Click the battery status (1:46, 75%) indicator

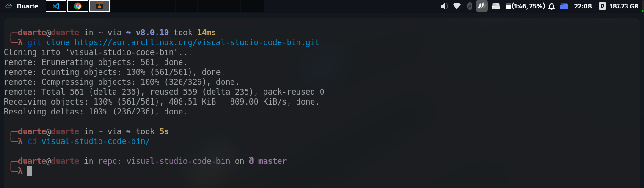tap(524, 6)
